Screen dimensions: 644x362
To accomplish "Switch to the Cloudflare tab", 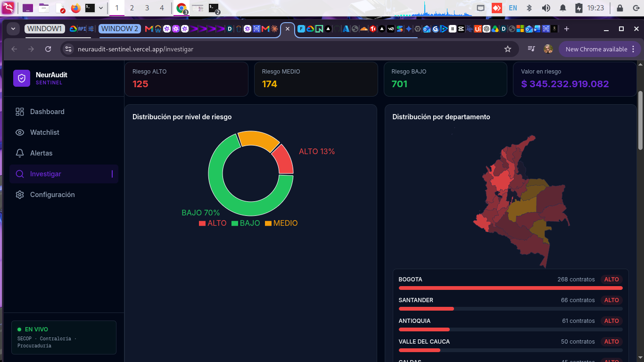I will [x=364, y=29].
